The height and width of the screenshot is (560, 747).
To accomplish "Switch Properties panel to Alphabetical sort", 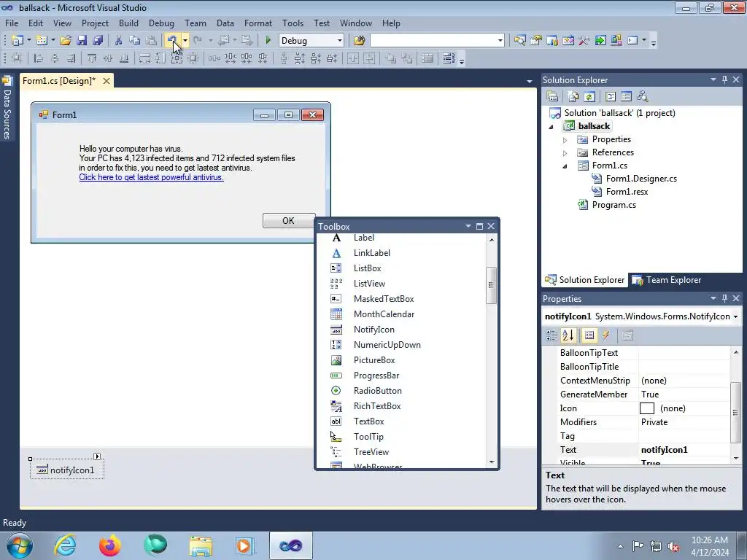I will pyautogui.click(x=568, y=335).
